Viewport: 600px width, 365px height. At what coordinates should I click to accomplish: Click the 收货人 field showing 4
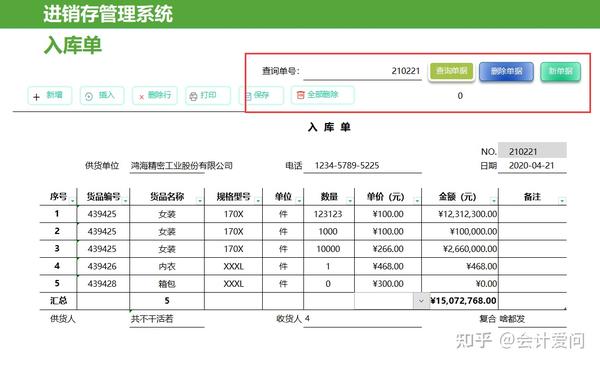click(x=362, y=319)
